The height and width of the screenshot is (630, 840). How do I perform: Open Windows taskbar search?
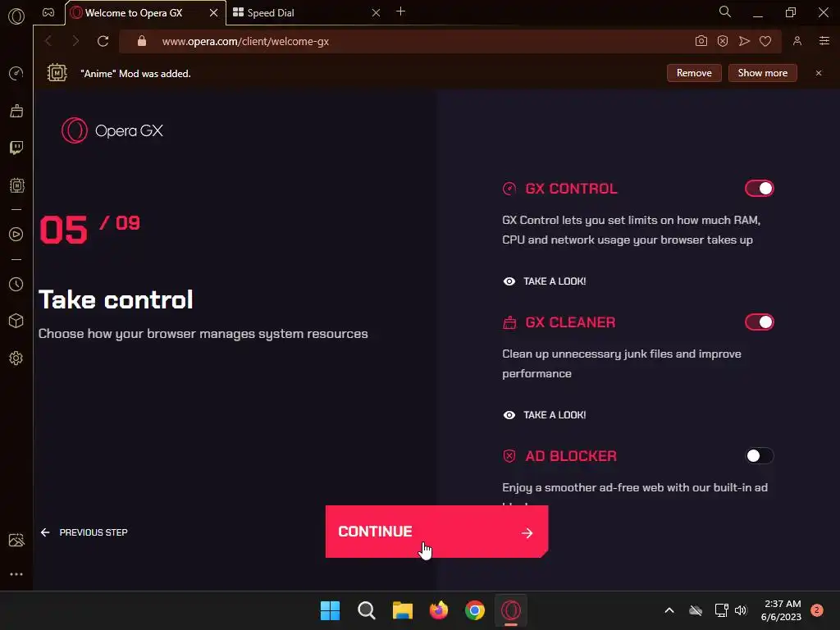(x=367, y=610)
